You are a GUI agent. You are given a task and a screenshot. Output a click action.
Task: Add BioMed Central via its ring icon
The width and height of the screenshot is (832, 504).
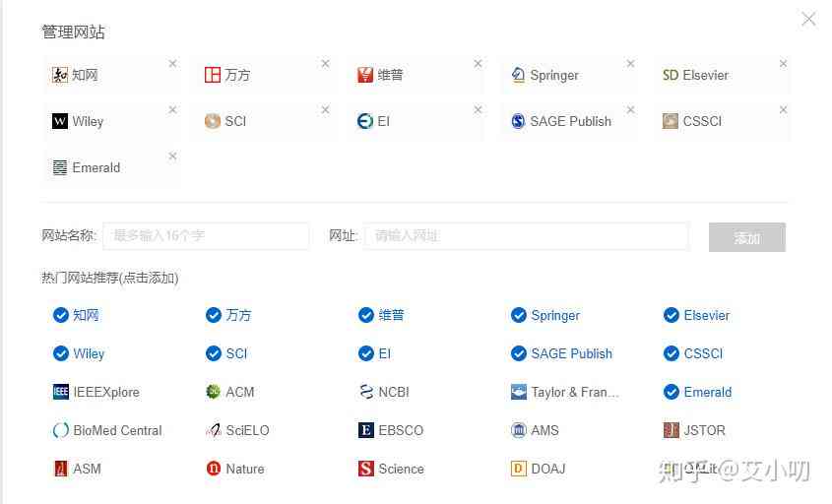coord(61,430)
